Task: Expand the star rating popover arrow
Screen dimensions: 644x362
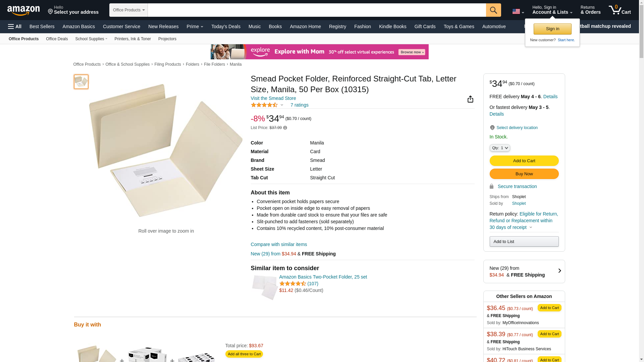Action: 282,105
